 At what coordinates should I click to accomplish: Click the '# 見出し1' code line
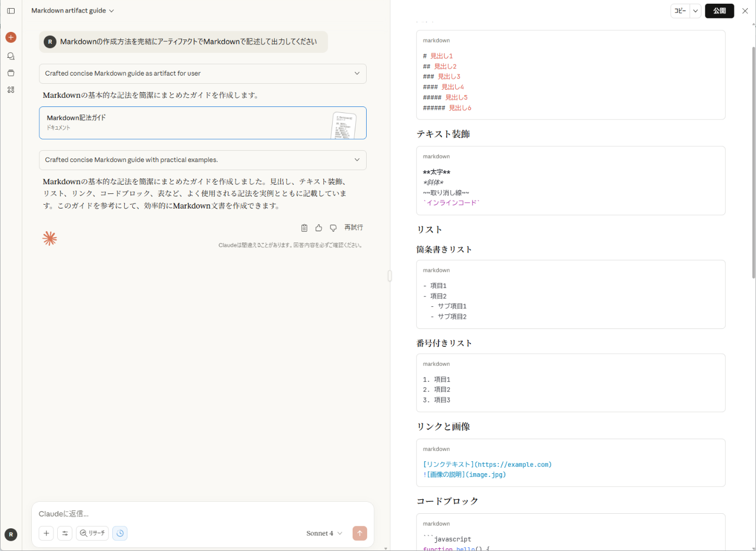point(438,56)
